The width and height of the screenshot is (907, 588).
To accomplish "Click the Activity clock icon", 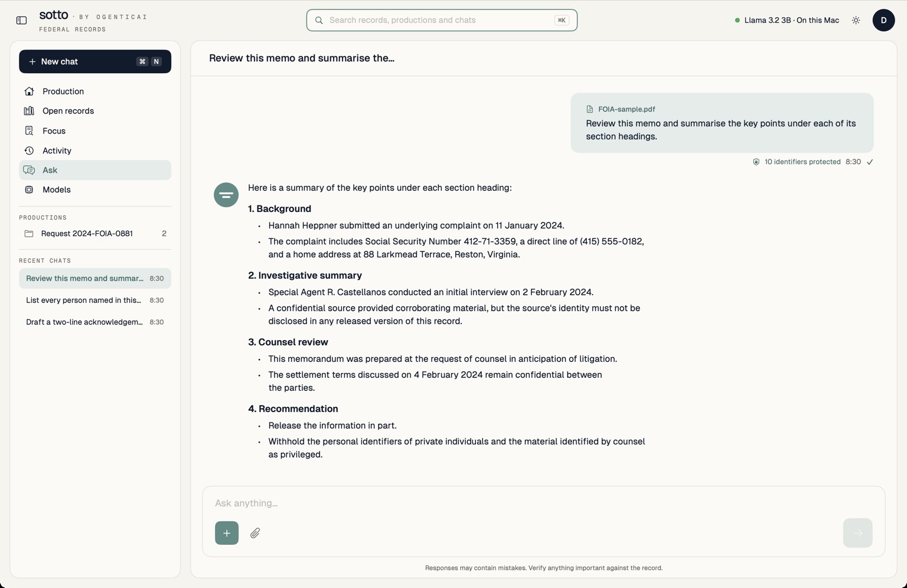I will click(x=29, y=151).
